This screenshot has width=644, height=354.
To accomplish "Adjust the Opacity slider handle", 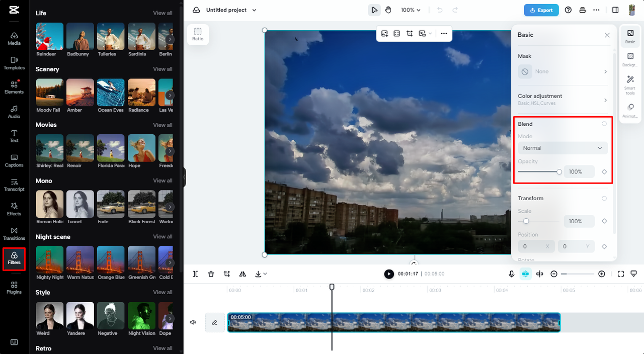I will [559, 172].
